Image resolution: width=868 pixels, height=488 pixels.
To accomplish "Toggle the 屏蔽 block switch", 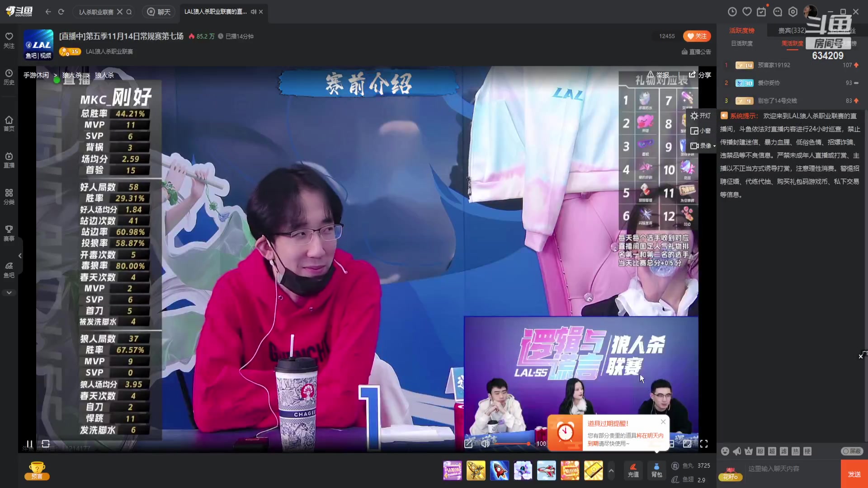I will tap(852, 451).
